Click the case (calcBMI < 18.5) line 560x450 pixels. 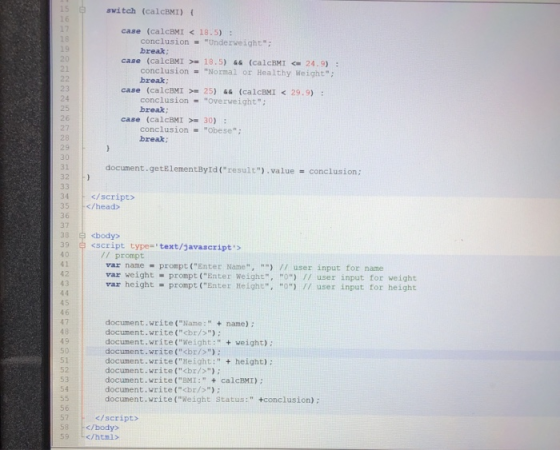click(177, 32)
